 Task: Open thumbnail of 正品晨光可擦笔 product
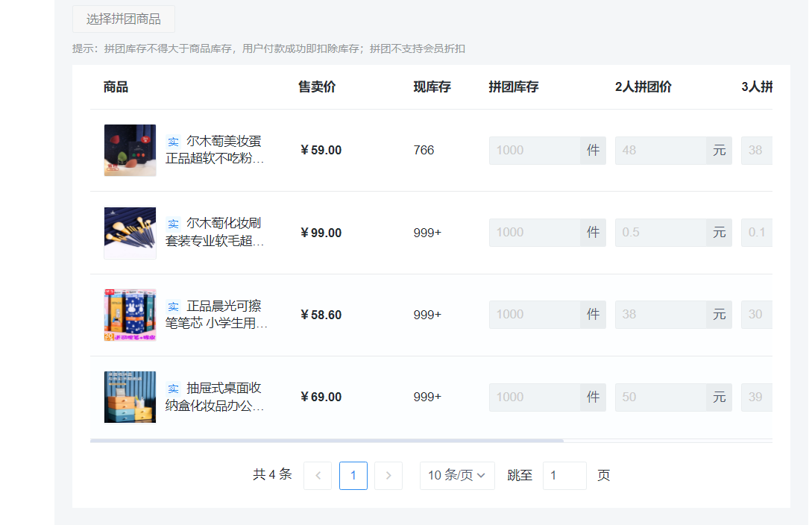click(130, 315)
